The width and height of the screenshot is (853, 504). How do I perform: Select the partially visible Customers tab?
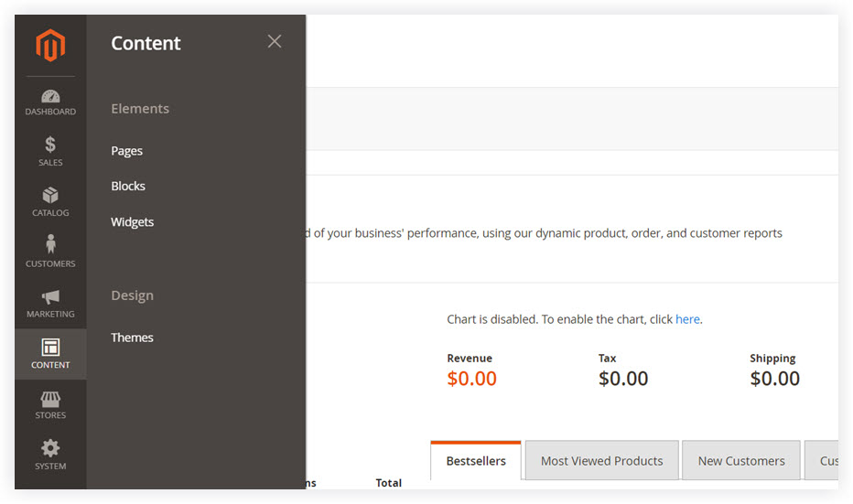tap(822, 460)
